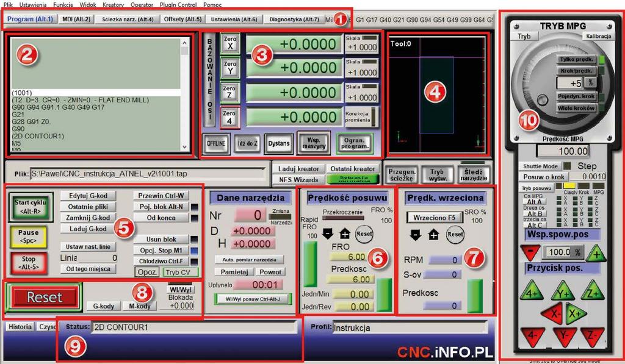Toggle Usun blok block delete
The width and height of the screenshot is (625, 364).
point(161,240)
